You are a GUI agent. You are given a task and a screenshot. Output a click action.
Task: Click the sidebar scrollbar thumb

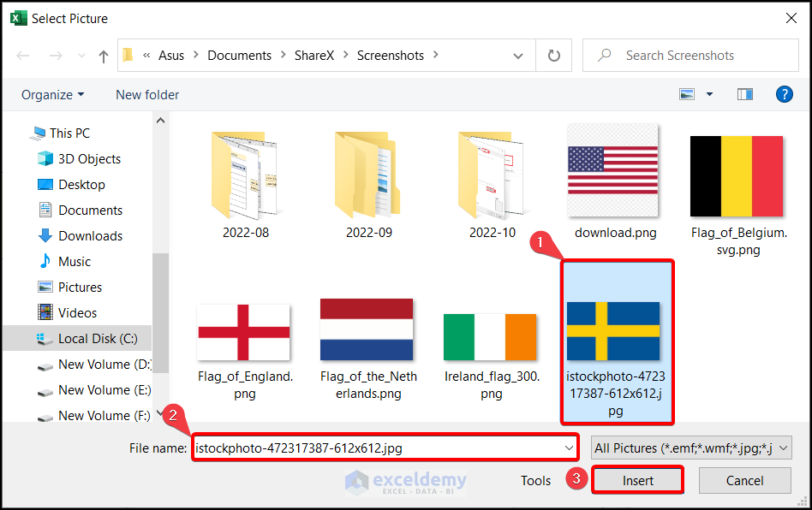pos(160,313)
